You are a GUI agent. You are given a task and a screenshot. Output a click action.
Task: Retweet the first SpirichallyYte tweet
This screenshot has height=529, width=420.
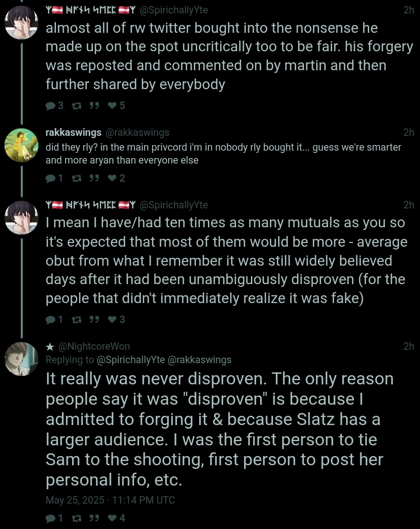tap(77, 106)
